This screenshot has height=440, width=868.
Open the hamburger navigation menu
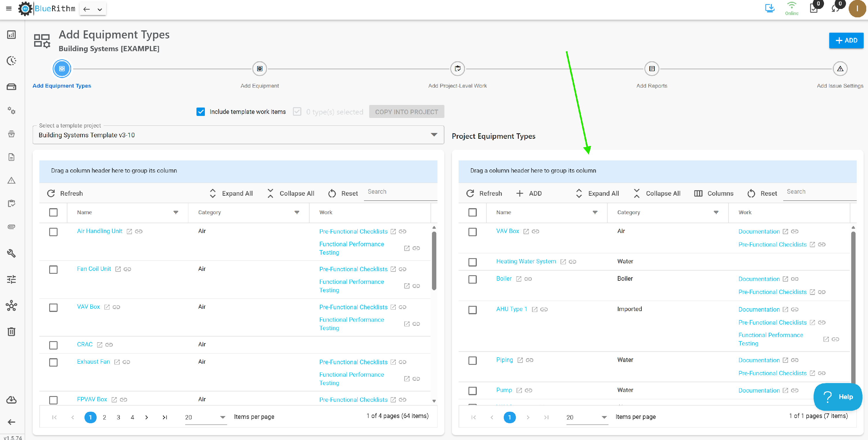(9, 9)
